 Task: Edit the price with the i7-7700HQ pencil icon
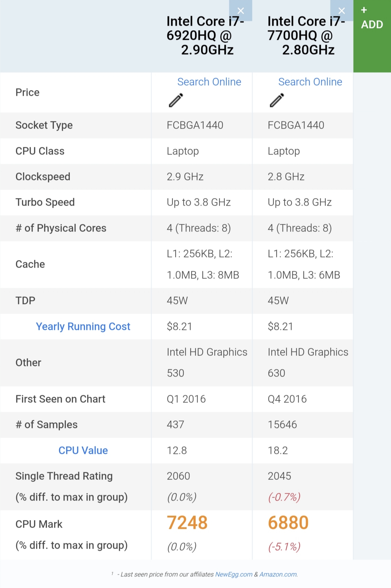point(277,100)
